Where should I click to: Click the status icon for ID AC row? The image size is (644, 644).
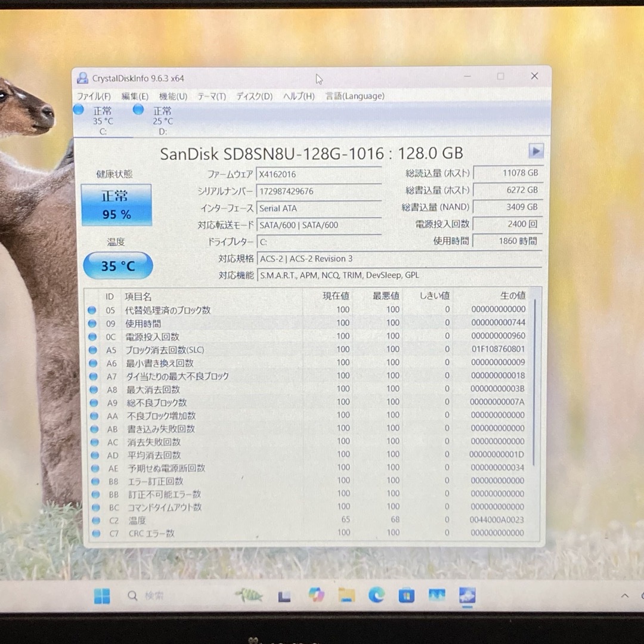94,442
